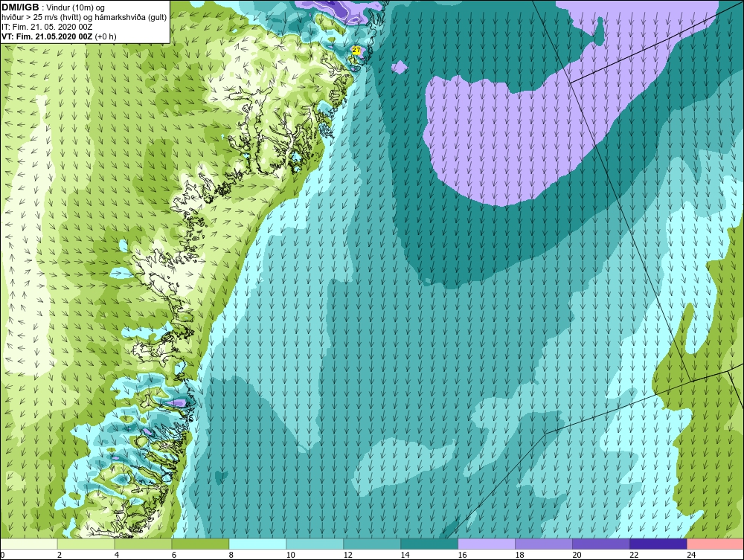This screenshot has height=560, width=744.
Task: Click the legend label 12
Action: (x=347, y=555)
